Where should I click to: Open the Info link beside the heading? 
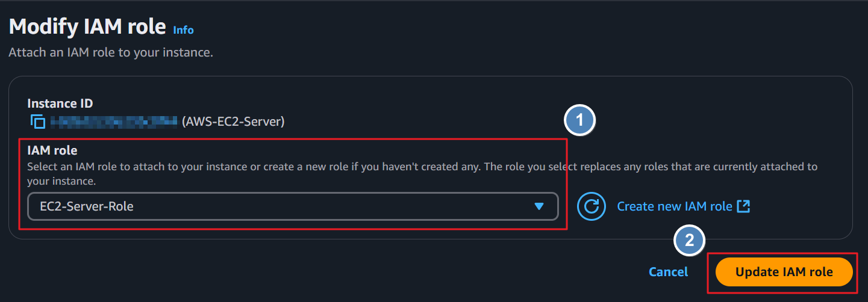pos(183,29)
